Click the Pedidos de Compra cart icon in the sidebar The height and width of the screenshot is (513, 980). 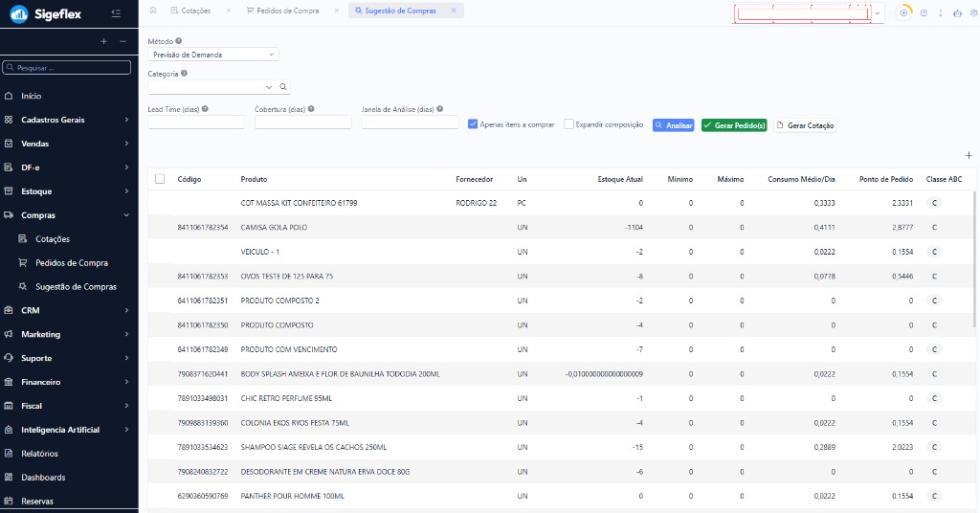(x=23, y=262)
